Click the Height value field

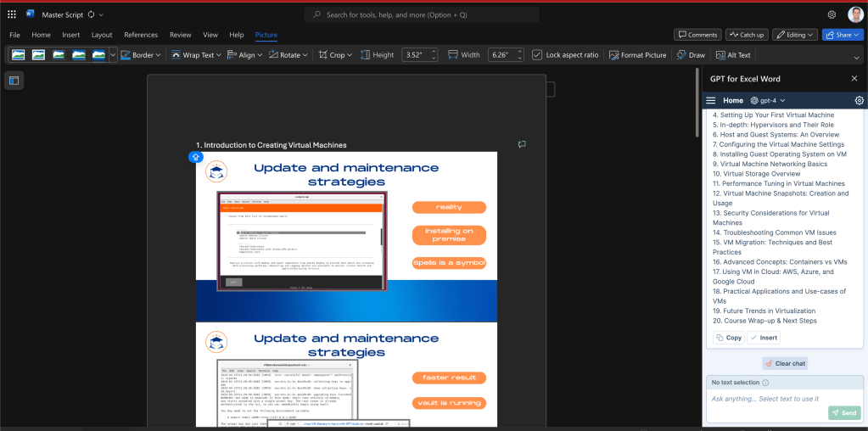(415, 55)
